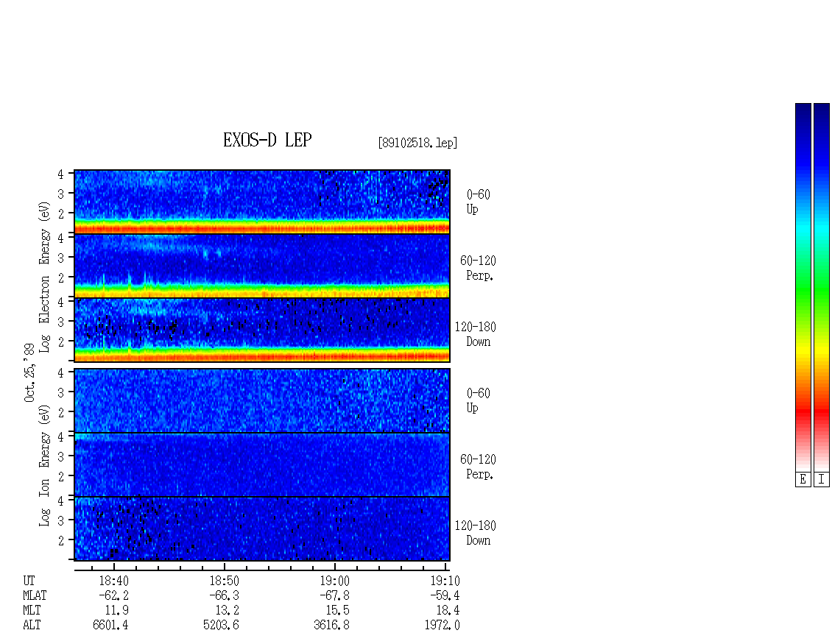
Task: Click the Log Electron Energy (eV) axis label
Action: click(45, 277)
